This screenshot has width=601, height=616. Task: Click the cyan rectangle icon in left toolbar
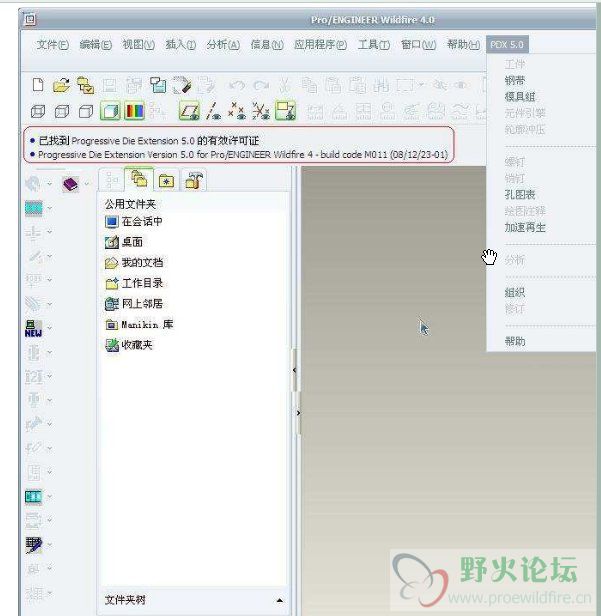click(x=34, y=208)
